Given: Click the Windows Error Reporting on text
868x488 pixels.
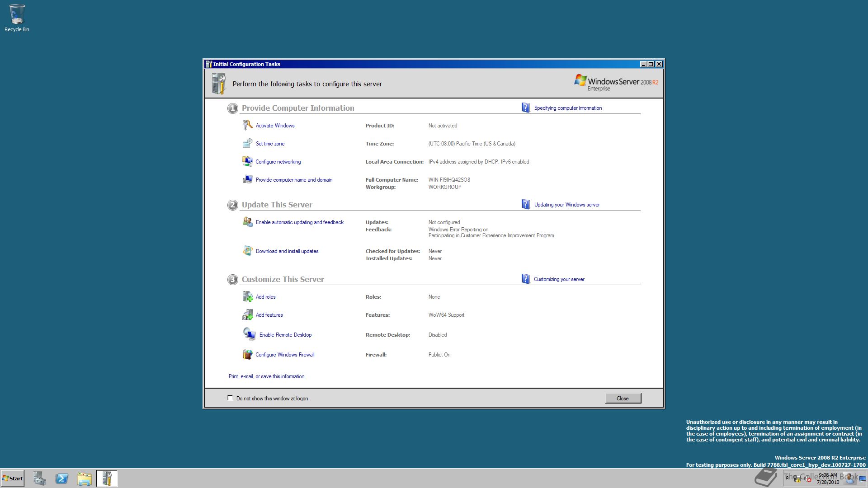Looking at the screenshot, I should pos(458,230).
